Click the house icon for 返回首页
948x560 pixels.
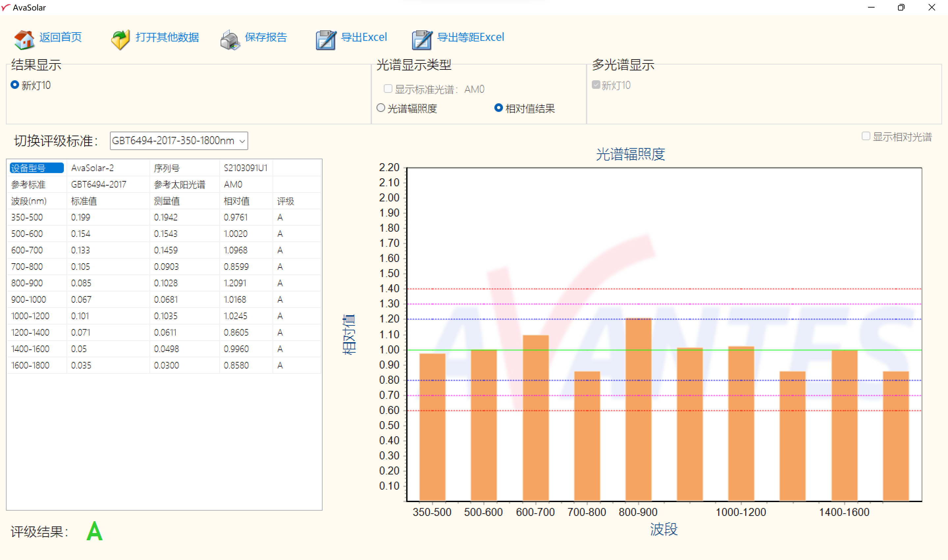pyautogui.click(x=24, y=39)
